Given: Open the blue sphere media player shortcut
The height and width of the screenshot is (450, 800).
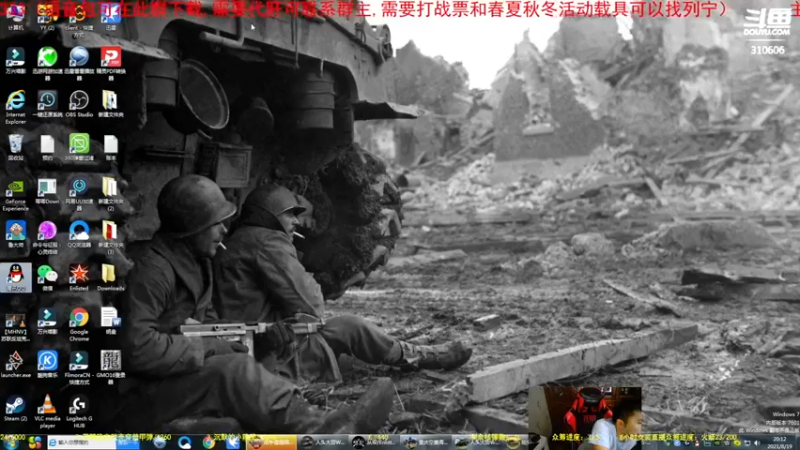Looking at the screenshot, I should coord(79,63).
